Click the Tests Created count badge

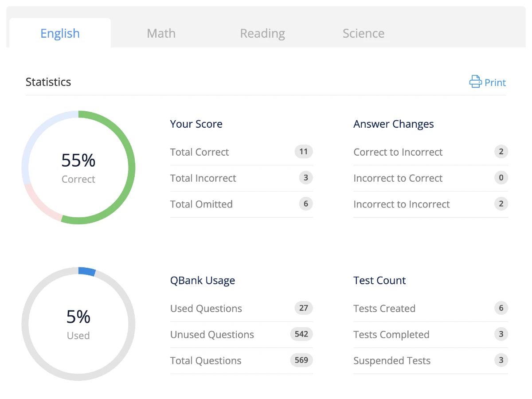(501, 308)
